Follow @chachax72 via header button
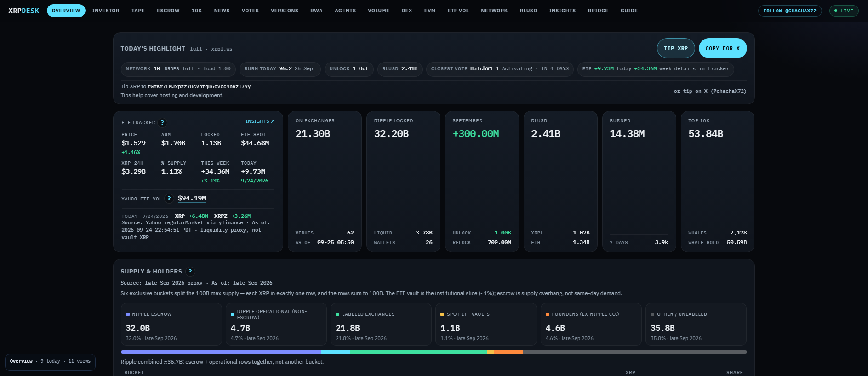The image size is (868, 376). [790, 11]
